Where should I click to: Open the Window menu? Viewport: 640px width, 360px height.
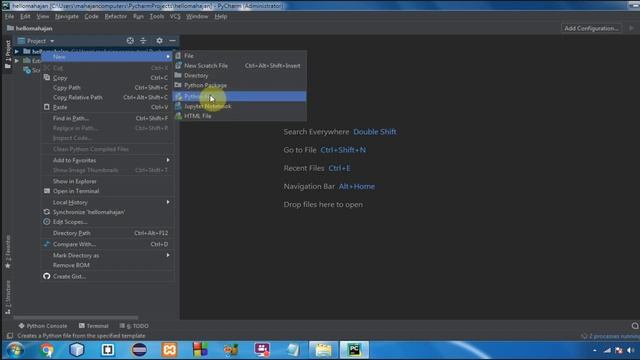pyautogui.click(x=197, y=17)
